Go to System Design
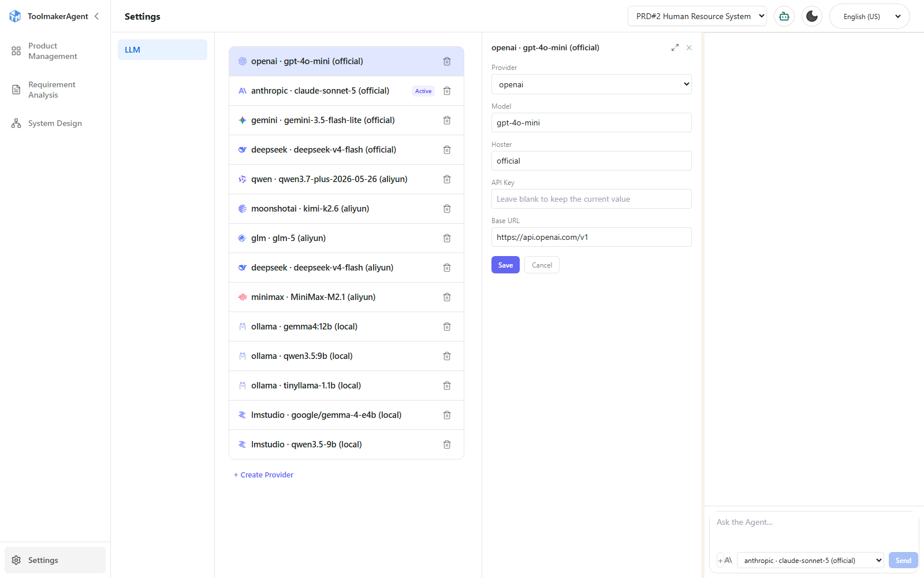Image resolution: width=924 pixels, height=578 pixels. (x=55, y=123)
